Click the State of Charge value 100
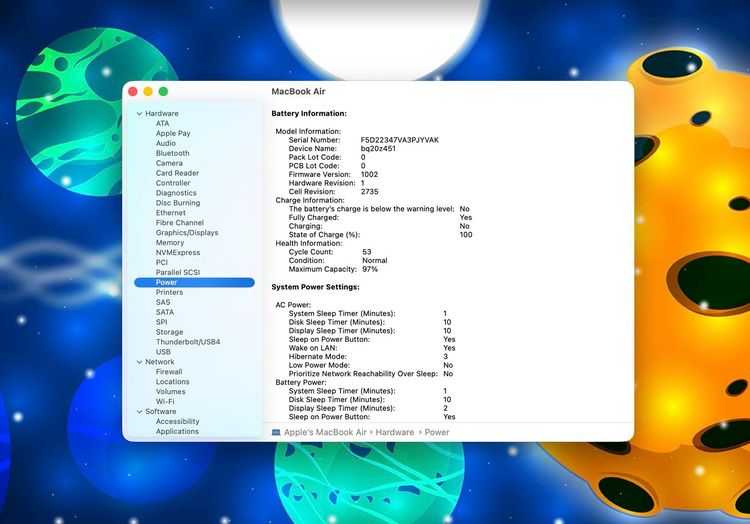This screenshot has width=750, height=524. click(x=466, y=235)
